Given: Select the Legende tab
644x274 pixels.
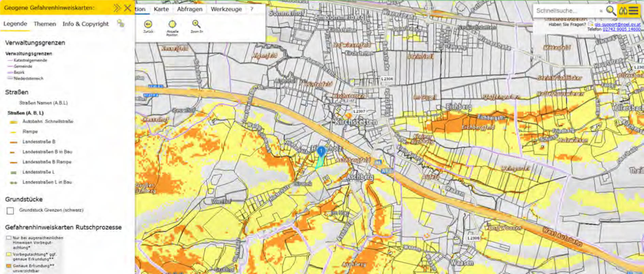Looking at the screenshot, I should point(15,24).
